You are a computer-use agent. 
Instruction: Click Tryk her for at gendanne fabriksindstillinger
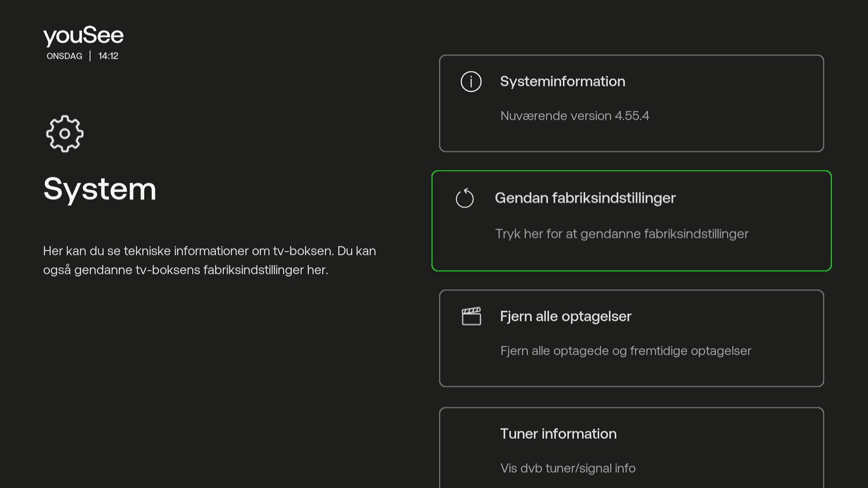pos(622,234)
